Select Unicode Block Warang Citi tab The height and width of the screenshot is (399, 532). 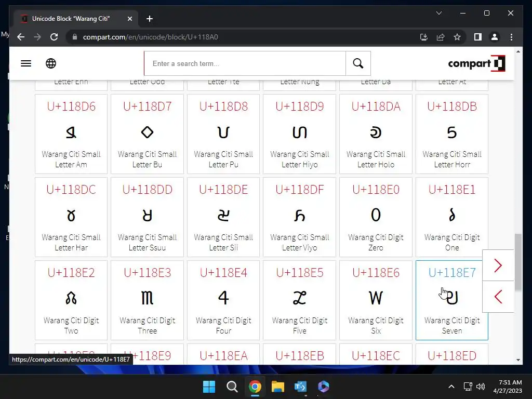click(x=76, y=19)
